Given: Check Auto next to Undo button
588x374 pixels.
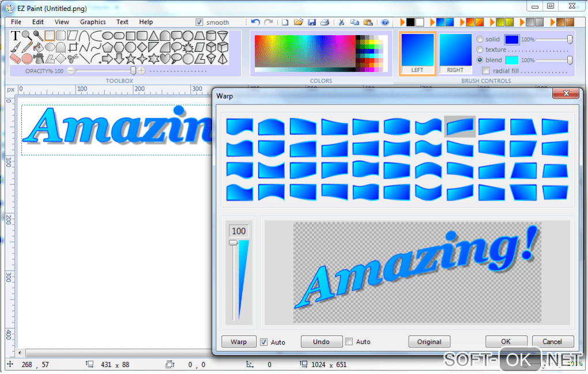Looking at the screenshot, I should [x=349, y=341].
